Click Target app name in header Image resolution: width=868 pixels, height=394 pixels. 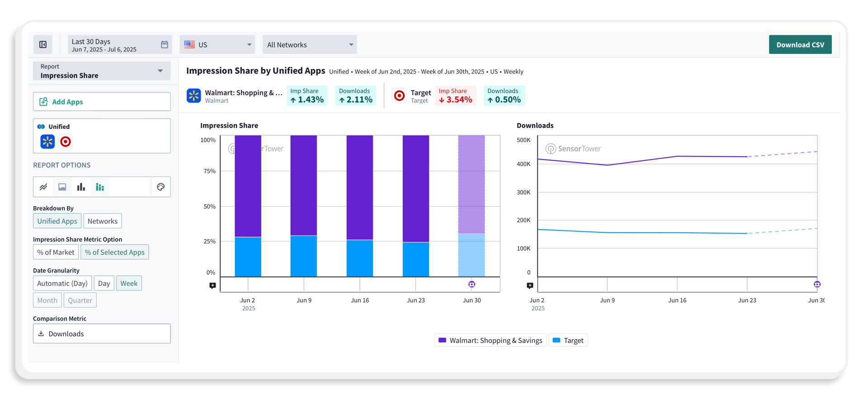click(x=421, y=93)
